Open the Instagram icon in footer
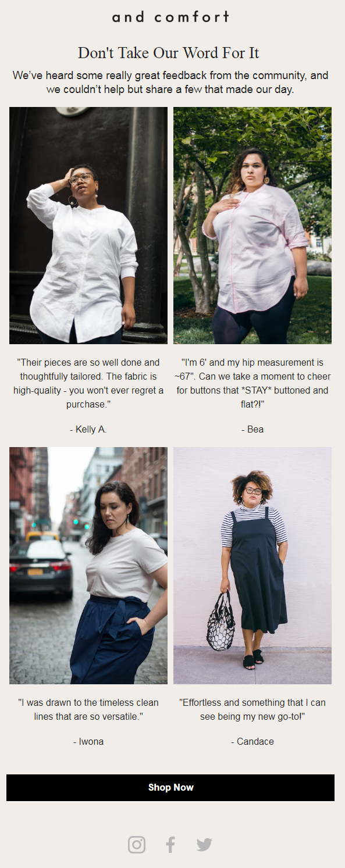 [x=137, y=844]
